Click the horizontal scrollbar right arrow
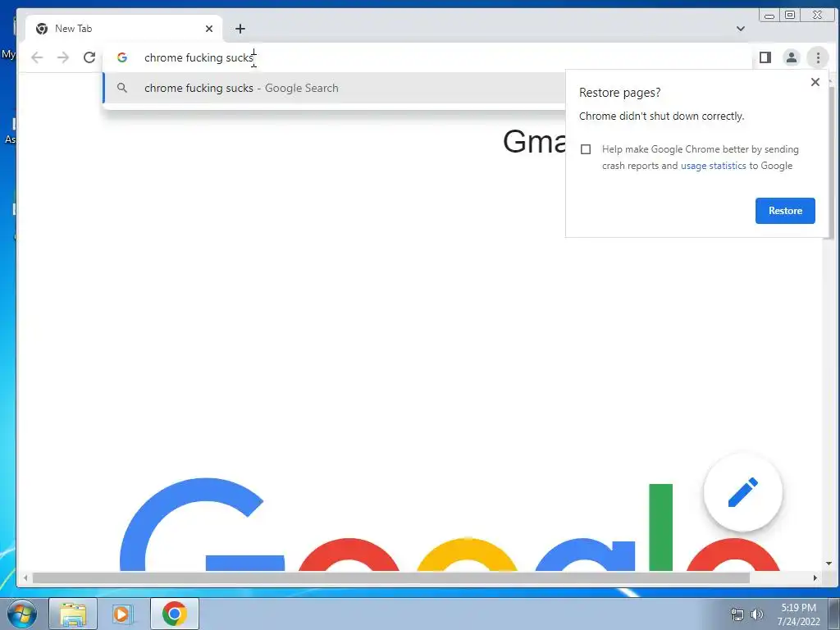 click(x=815, y=578)
